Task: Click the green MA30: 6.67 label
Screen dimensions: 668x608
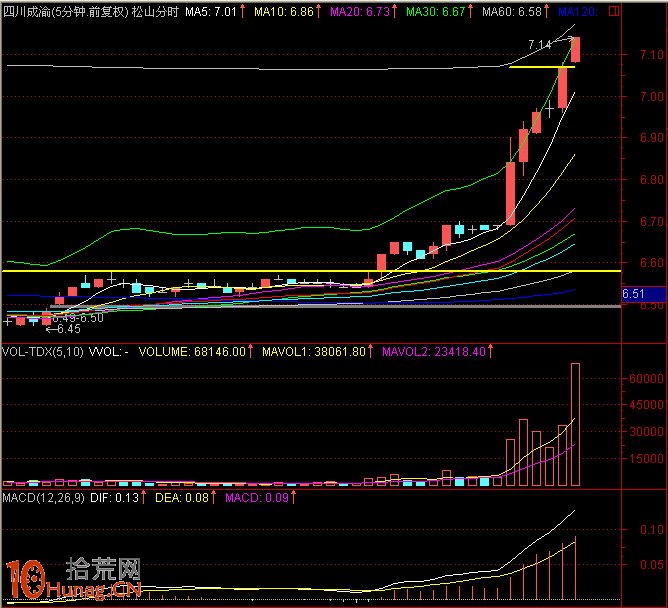Action: (435, 12)
